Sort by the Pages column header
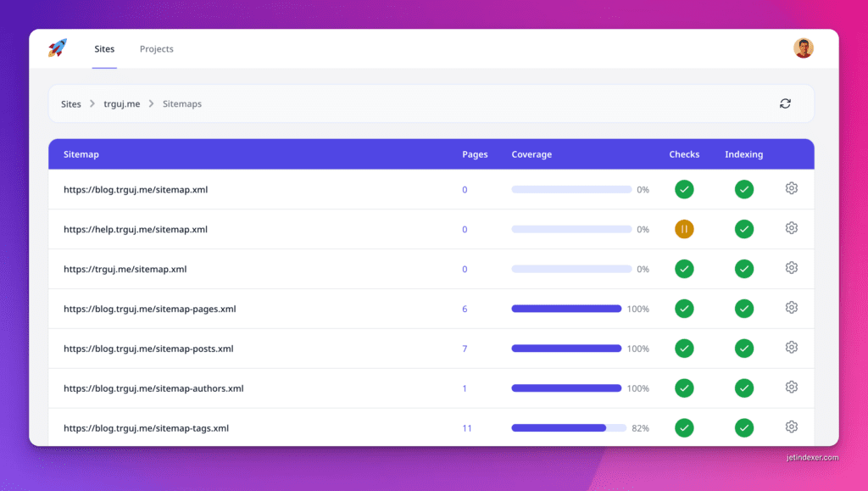This screenshot has height=491, width=868. pos(475,154)
